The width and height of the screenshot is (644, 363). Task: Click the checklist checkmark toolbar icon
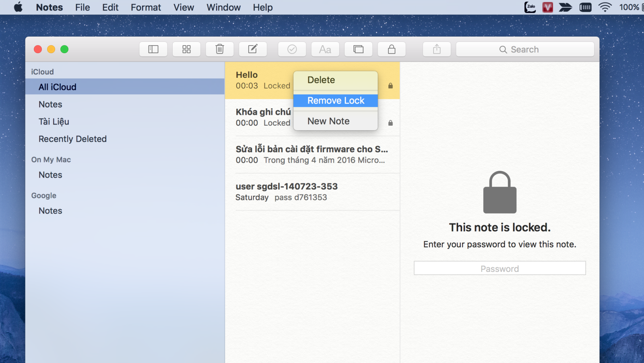(292, 49)
